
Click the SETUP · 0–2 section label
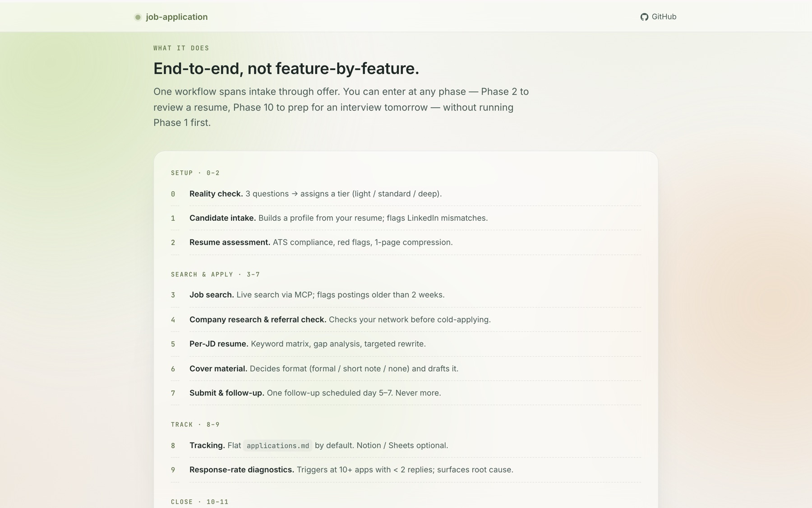195,173
